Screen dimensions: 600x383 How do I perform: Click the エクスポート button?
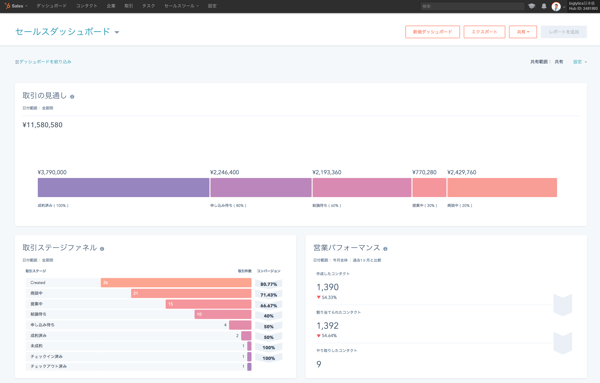[484, 32]
